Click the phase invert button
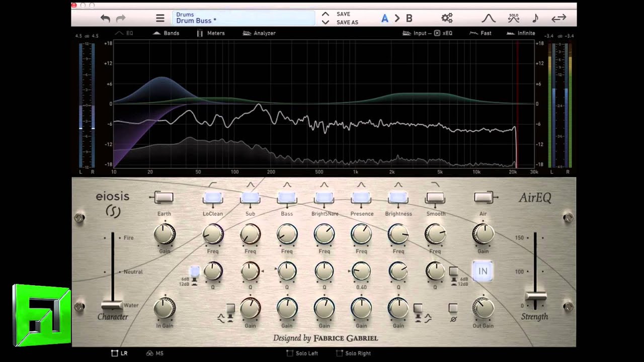644x362 pixels. click(x=453, y=308)
